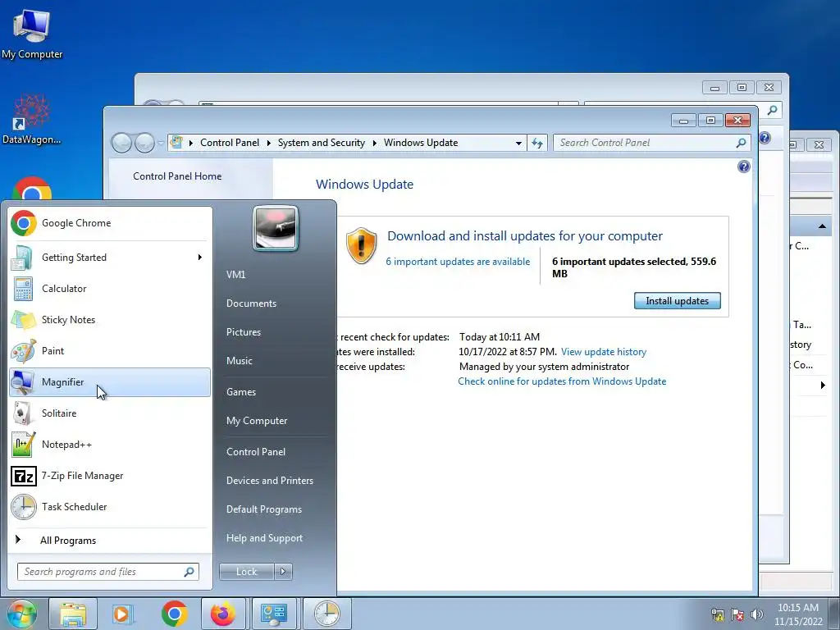Open Pictures from Start menu

[x=244, y=332]
